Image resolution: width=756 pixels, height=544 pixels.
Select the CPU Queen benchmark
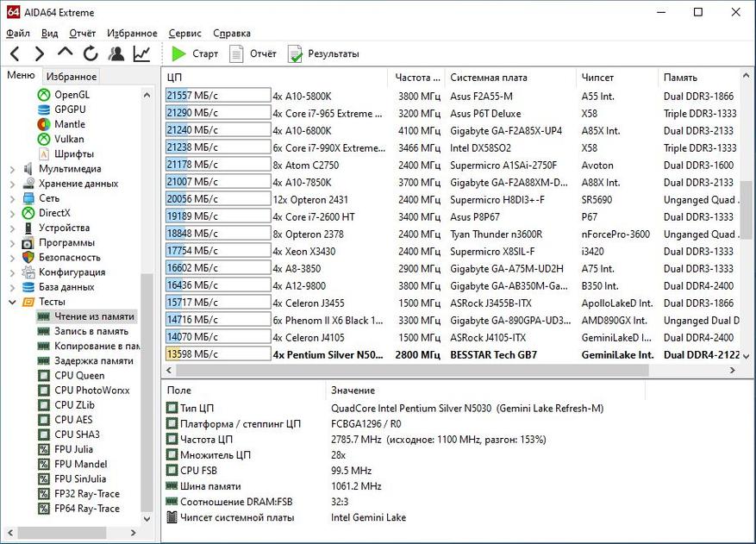pos(79,376)
